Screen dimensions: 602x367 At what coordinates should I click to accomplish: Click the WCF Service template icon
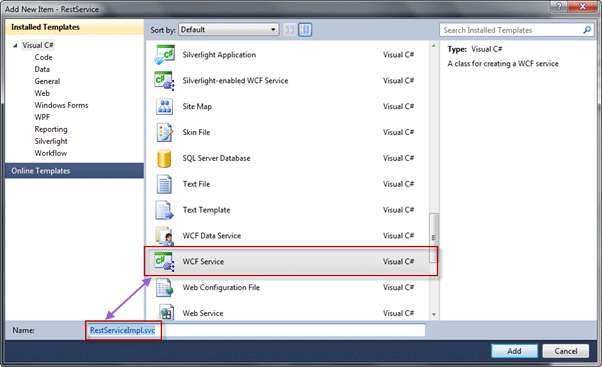[164, 261]
